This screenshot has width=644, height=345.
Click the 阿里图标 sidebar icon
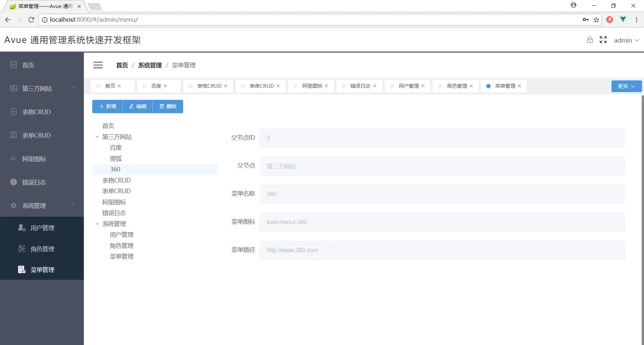13,159
